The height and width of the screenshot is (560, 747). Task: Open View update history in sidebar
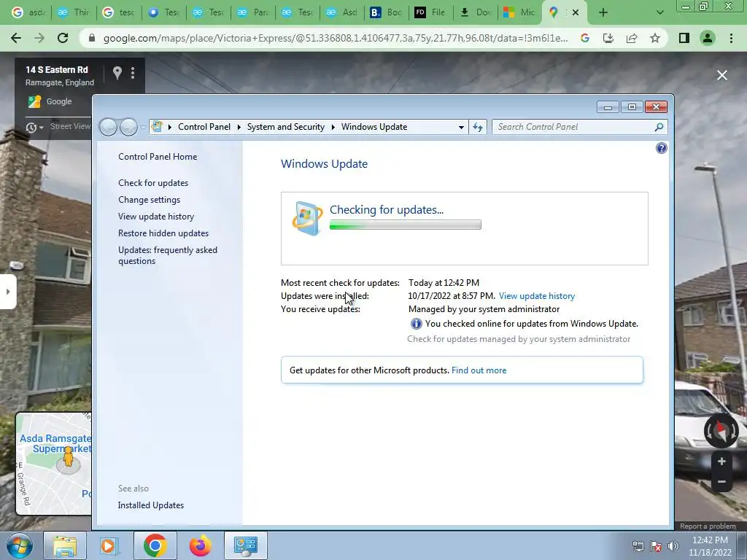coord(156,217)
